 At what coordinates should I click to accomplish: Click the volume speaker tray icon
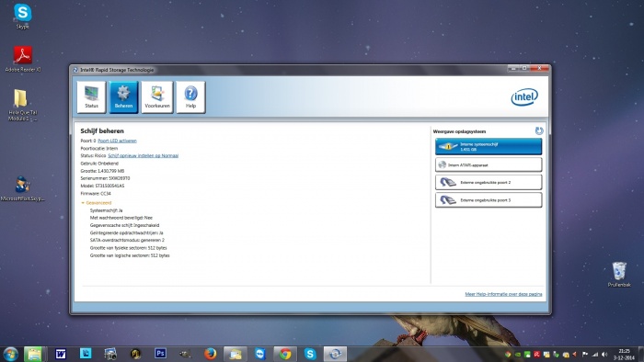tap(604, 355)
